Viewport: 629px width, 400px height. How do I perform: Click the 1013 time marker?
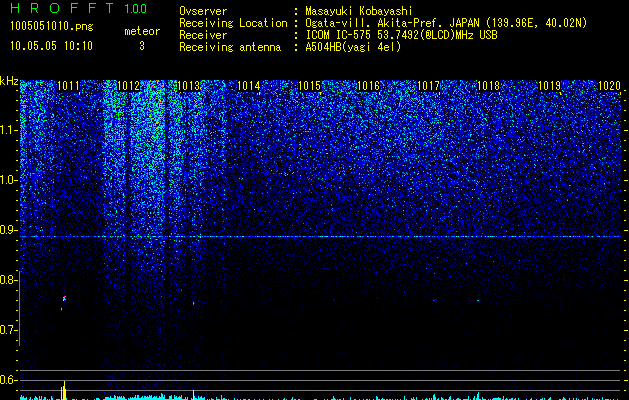coord(188,86)
